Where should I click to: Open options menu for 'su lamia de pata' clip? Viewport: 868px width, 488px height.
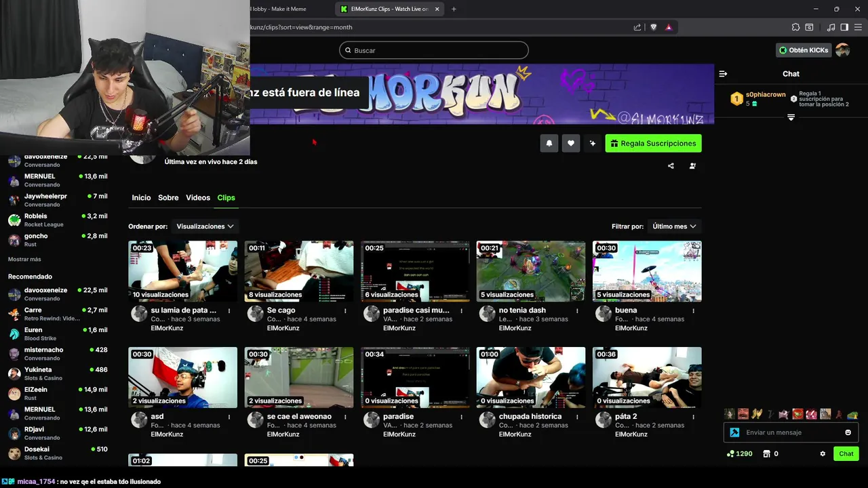click(x=229, y=310)
